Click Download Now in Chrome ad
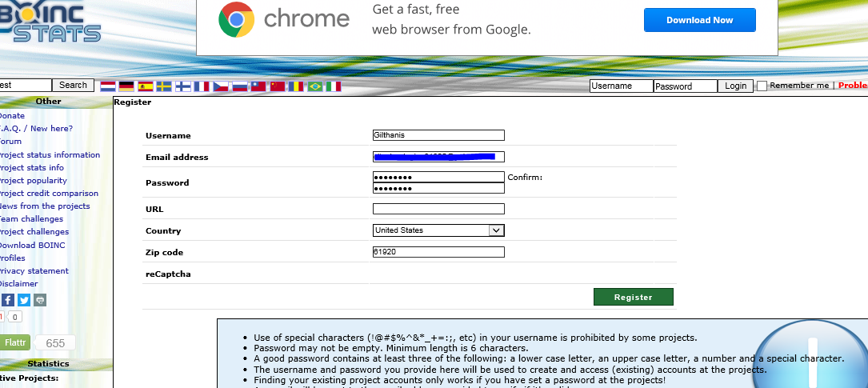Viewport: 868px width, 388px height. [x=699, y=20]
